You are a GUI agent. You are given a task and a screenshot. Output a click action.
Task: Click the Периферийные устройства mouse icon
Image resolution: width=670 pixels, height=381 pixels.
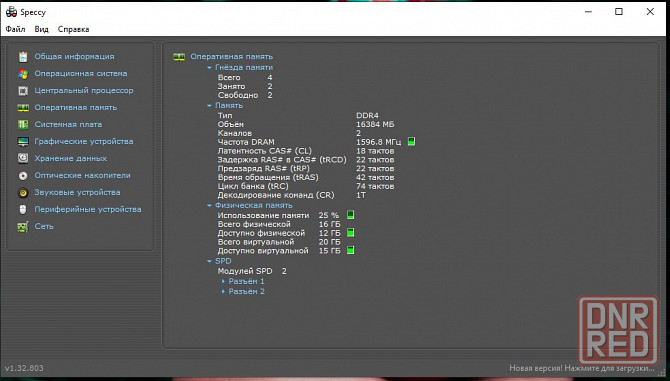click(23, 209)
